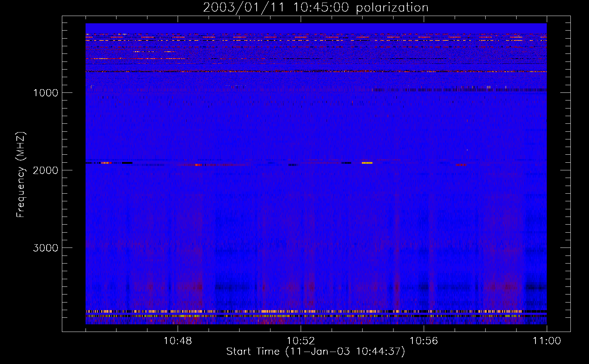Click the 2000 frequency tick label
Image resolution: width=589 pixels, height=364 pixels.
pos(46,170)
